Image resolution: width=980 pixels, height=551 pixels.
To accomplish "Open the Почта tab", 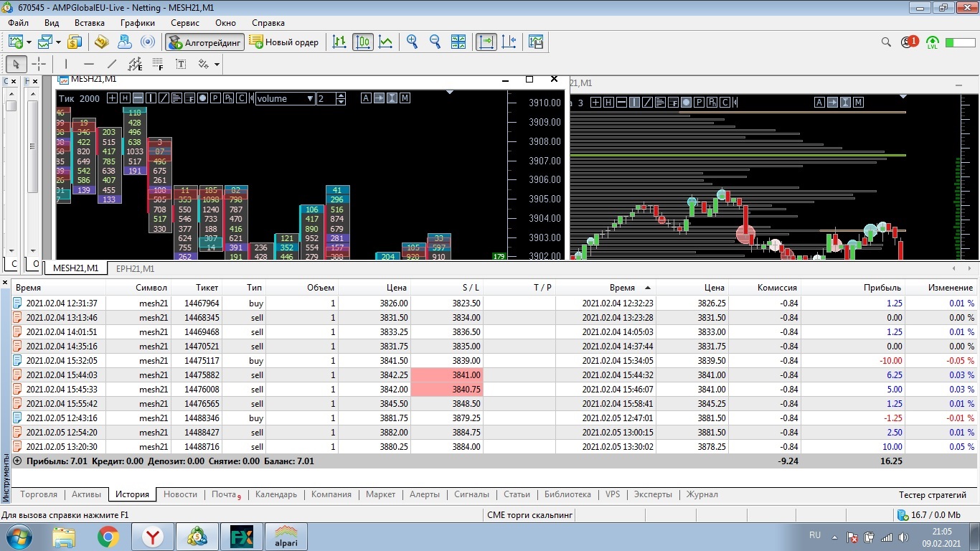I will click(225, 494).
